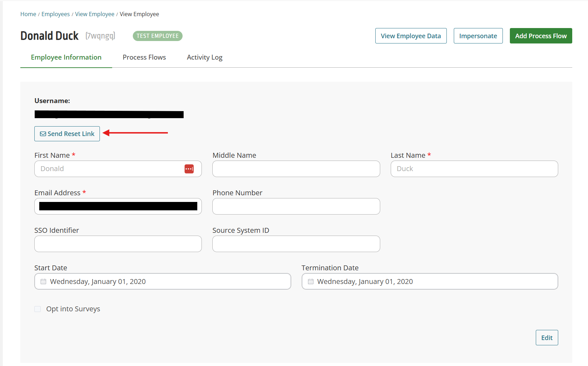Viewport: 588px width, 366px height.
Task: Follow the View Employee breadcrumb link
Action: coord(95,14)
